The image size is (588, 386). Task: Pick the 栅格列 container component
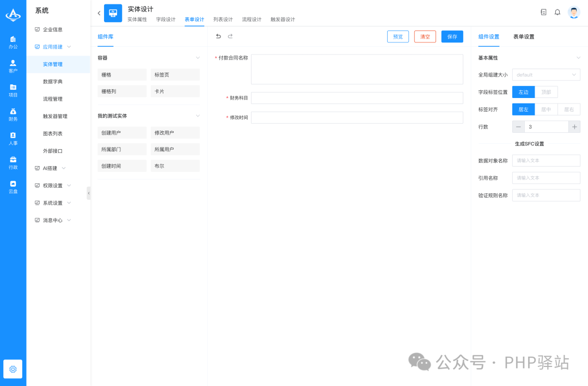tap(122, 91)
